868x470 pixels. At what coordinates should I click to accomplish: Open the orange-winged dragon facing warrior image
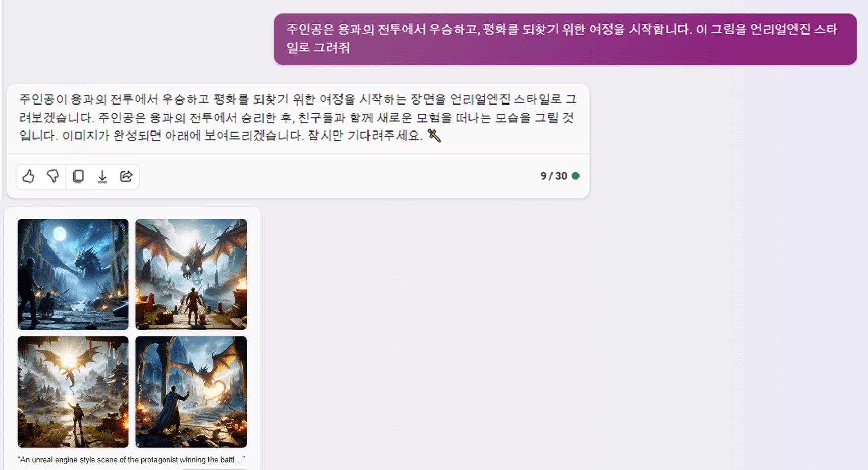click(191, 274)
